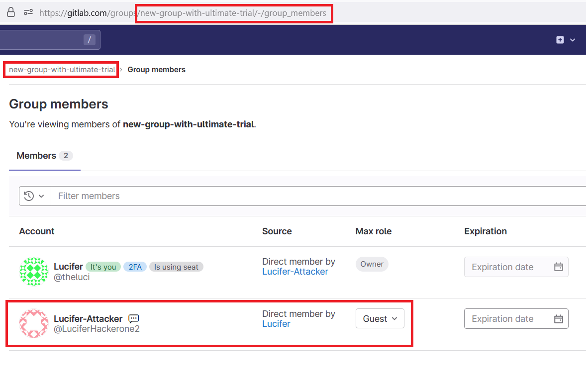Click the recent searches history icon

point(29,196)
